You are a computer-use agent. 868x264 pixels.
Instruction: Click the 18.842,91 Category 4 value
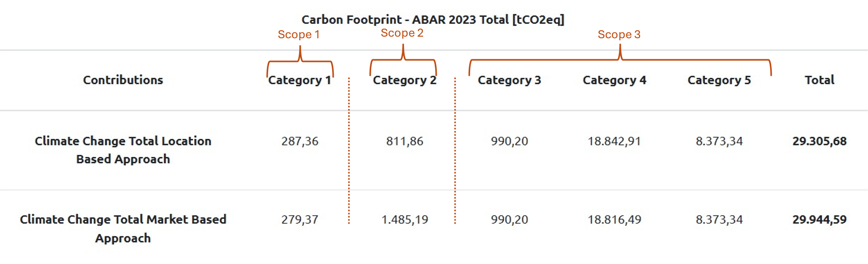614,141
